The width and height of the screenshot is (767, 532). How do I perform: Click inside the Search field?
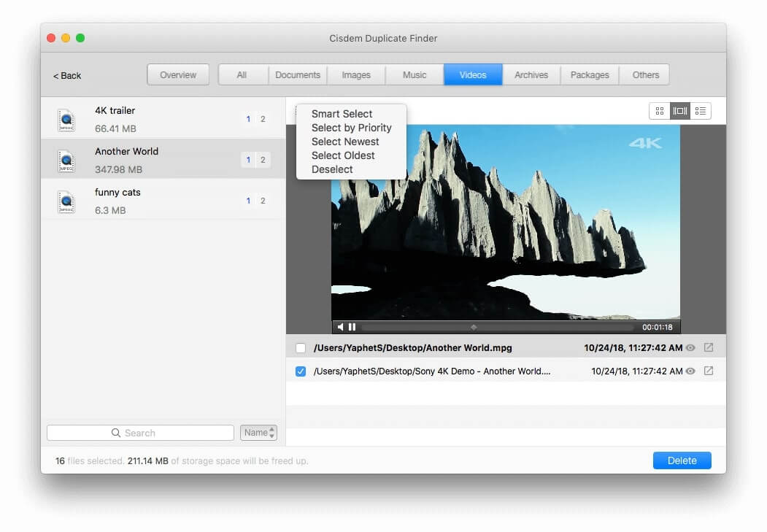(x=139, y=432)
